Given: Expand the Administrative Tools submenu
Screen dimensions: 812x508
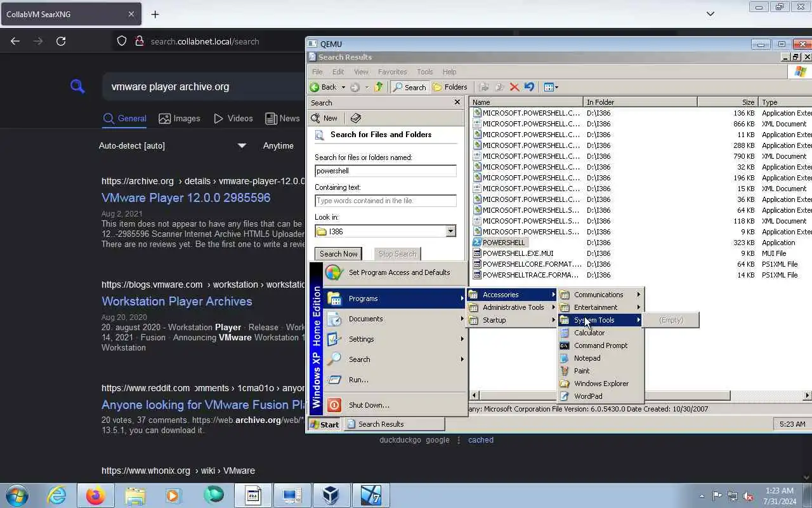Looking at the screenshot, I should (x=513, y=307).
